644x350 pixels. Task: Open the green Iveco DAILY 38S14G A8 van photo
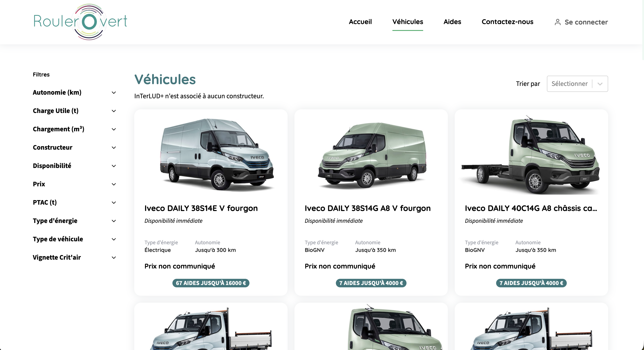click(372, 155)
